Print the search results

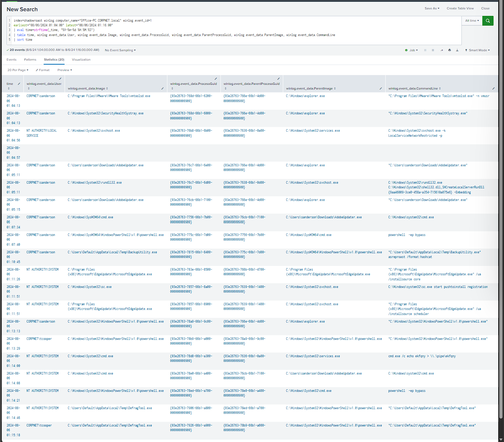coord(450,50)
